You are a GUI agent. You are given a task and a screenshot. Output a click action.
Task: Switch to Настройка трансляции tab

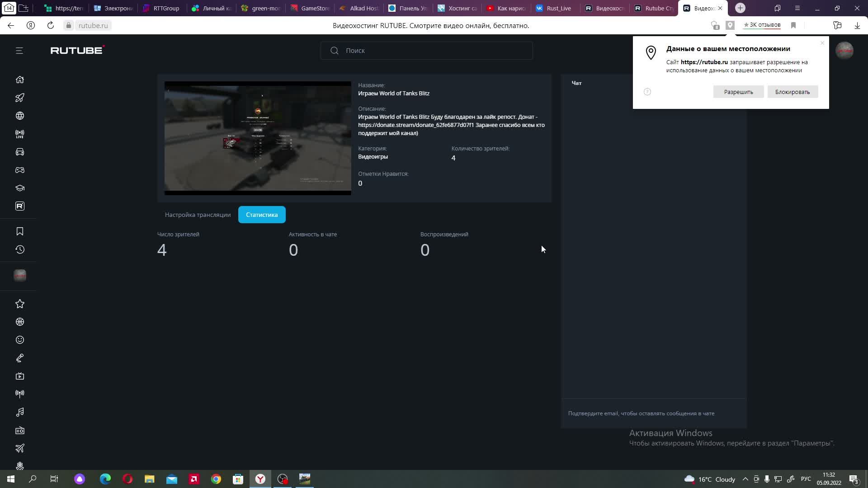coord(198,215)
